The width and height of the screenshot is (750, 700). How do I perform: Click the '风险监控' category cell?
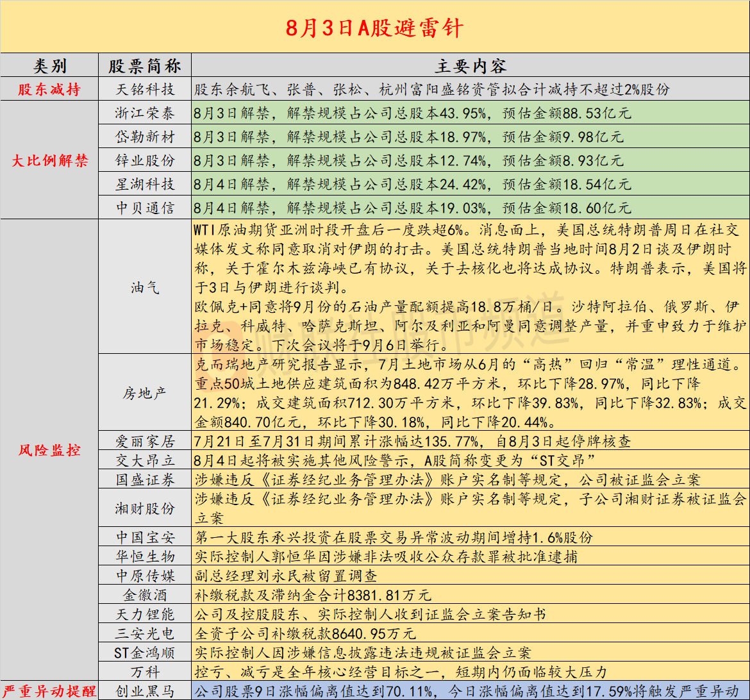[x=49, y=450]
